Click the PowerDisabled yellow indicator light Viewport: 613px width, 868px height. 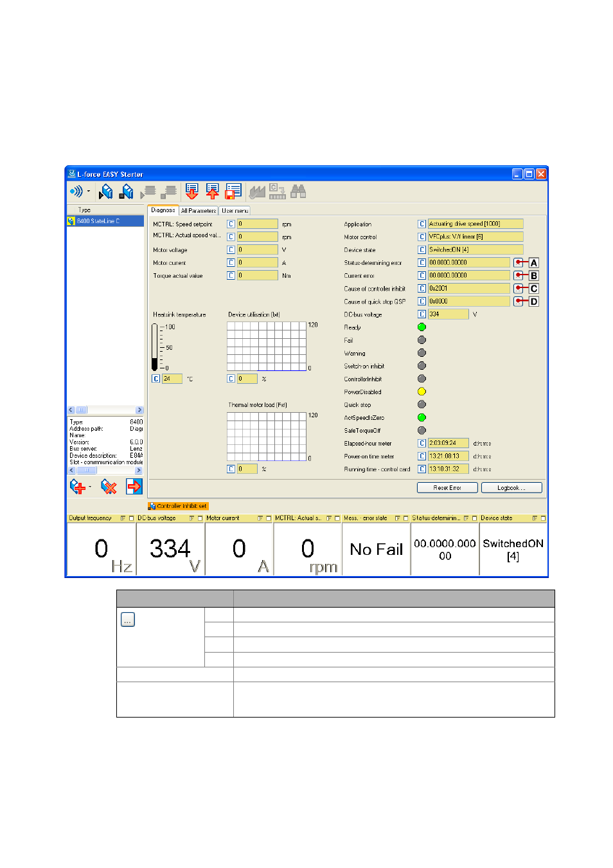coord(422,392)
